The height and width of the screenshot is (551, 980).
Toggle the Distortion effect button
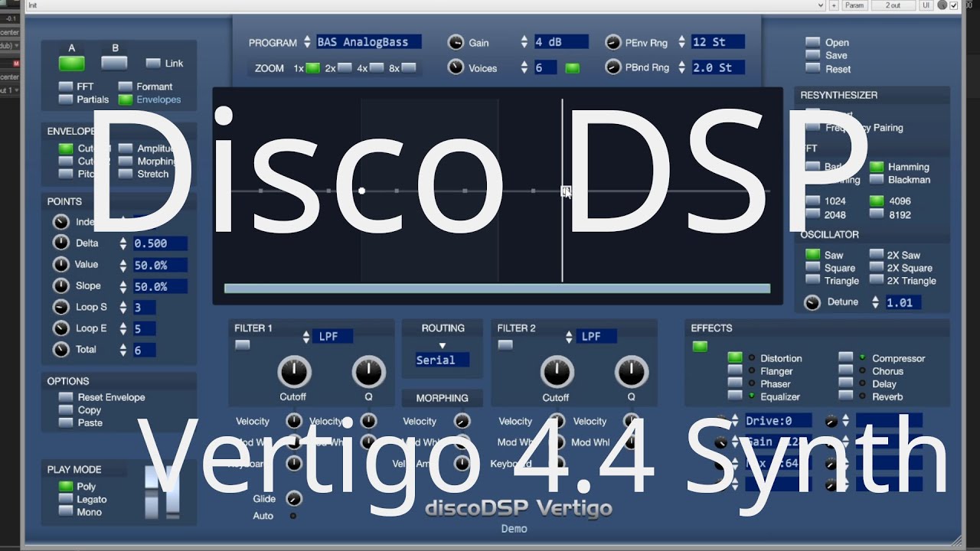735,357
